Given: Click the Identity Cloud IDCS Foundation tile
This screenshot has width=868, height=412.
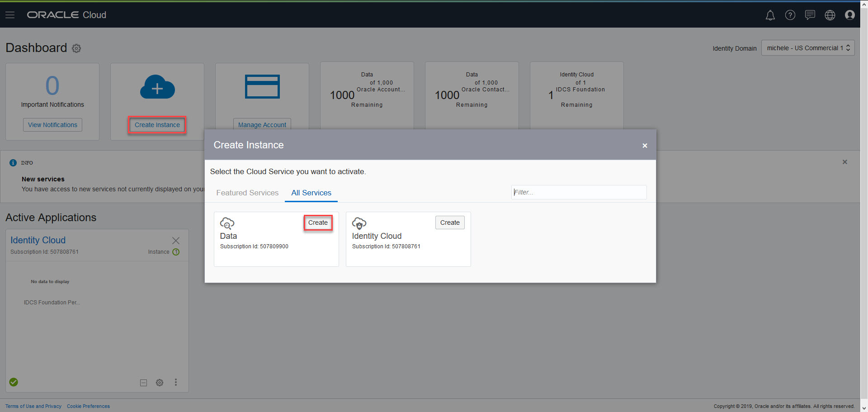Looking at the screenshot, I should (577, 95).
